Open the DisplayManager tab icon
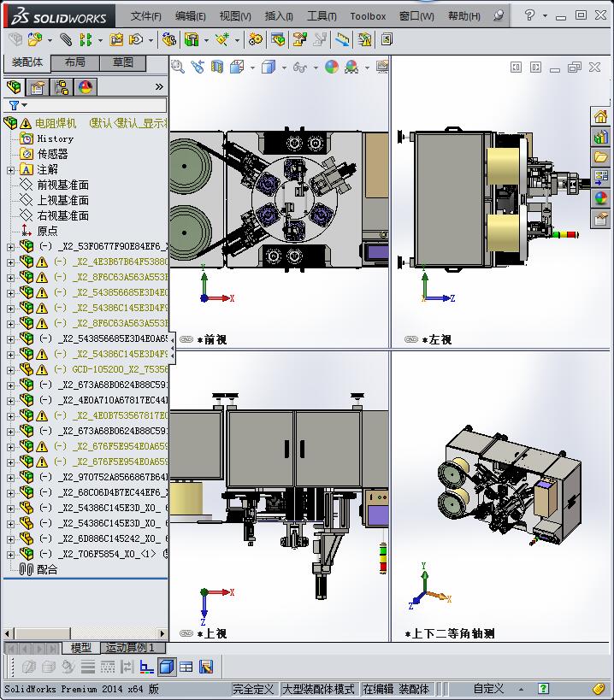The image size is (614, 700). (x=86, y=87)
